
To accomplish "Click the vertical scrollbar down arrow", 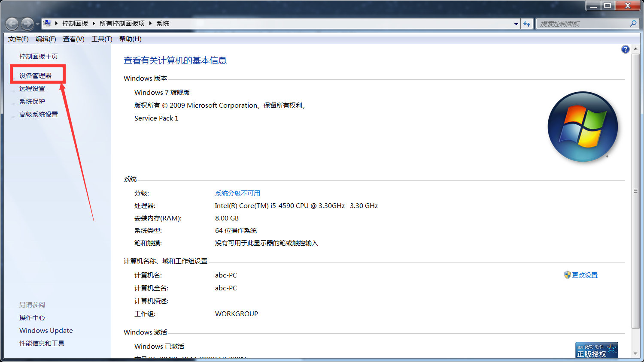I will click(635, 353).
